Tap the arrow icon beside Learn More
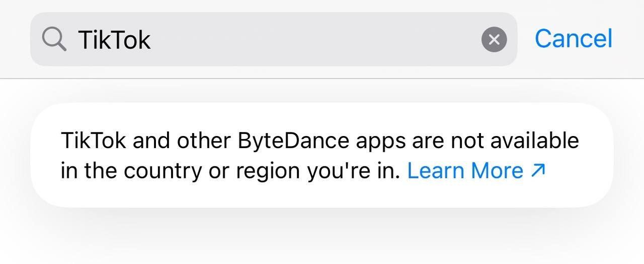 click(x=538, y=171)
